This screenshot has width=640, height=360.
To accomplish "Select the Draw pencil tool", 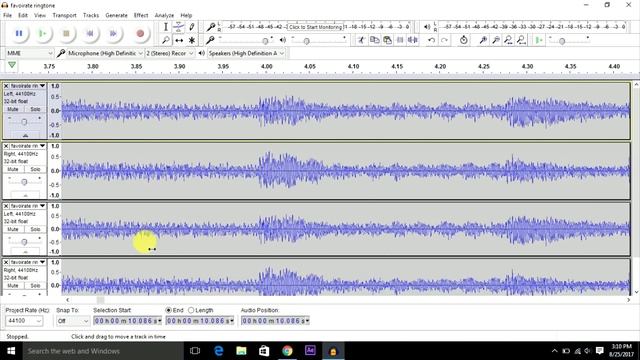I will [192, 27].
